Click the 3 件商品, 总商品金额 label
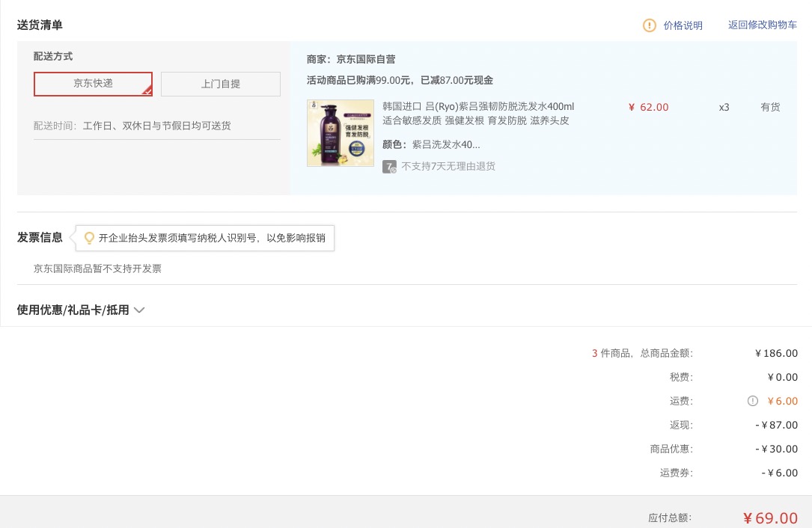 click(642, 353)
